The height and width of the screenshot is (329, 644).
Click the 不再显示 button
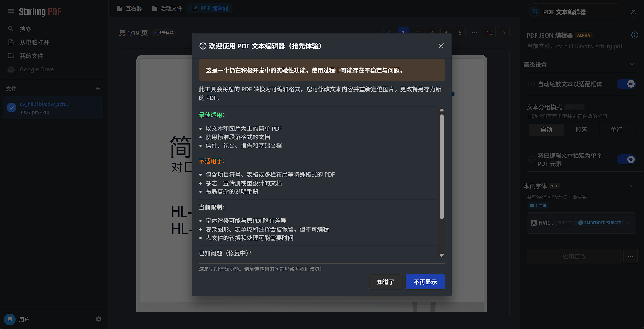(425, 282)
